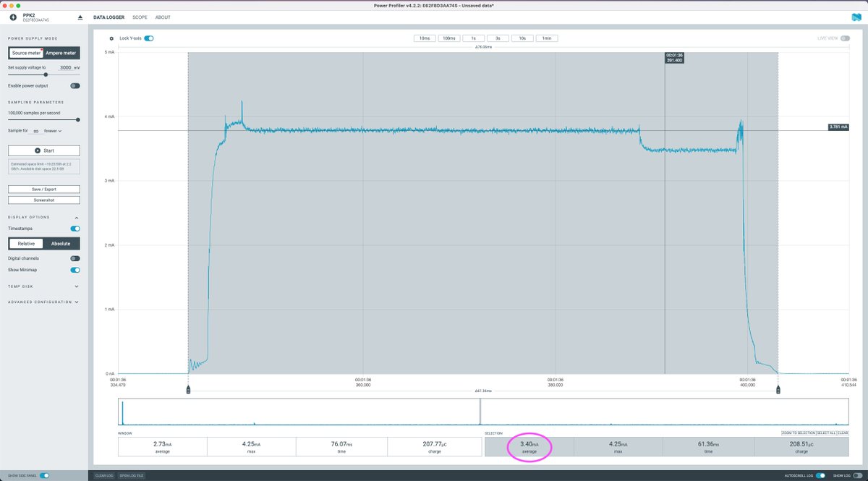The image size is (868, 481).
Task: Click the right selection handle below the chart
Action: (x=778, y=391)
